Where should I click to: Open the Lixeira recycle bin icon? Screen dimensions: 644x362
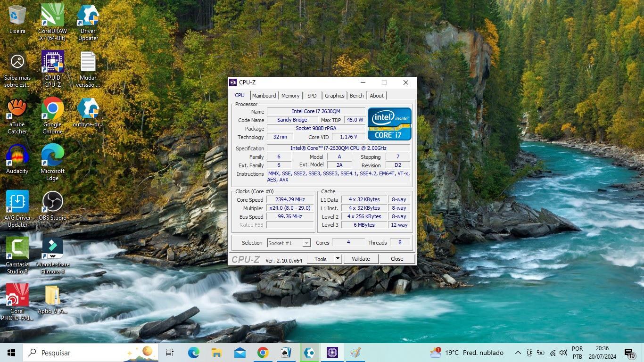click(17, 19)
